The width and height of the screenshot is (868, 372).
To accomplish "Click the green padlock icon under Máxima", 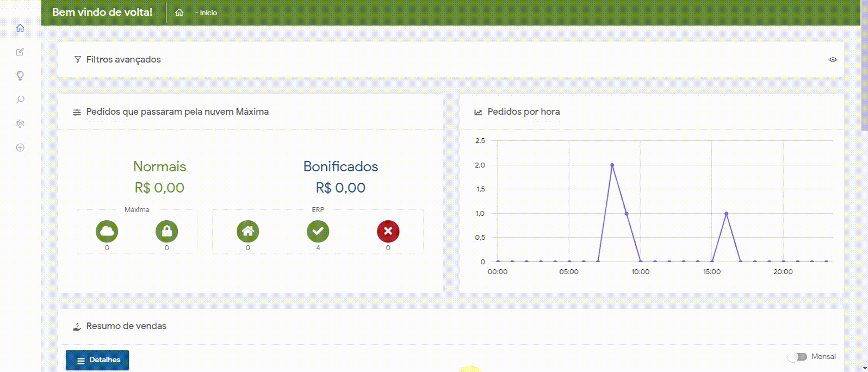I will tap(166, 231).
